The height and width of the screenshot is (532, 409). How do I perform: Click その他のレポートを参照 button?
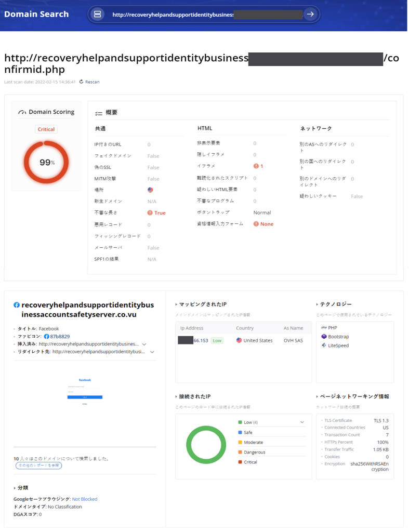tap(38, 465)
